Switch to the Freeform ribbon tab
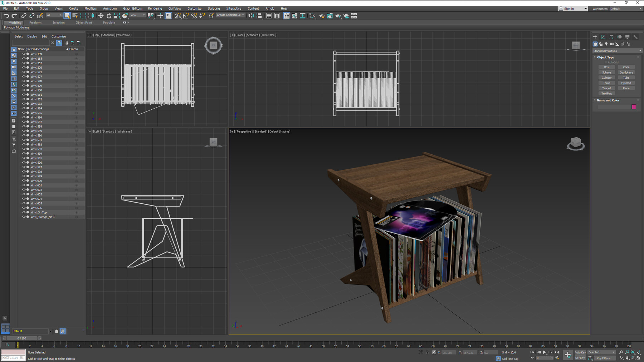This screenshot has height=362, width=644. 35,23
